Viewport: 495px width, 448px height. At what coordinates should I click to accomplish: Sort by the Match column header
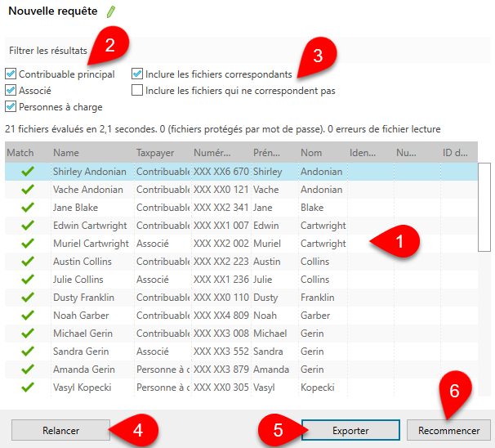pyautogui.click(x=28, y=153)
